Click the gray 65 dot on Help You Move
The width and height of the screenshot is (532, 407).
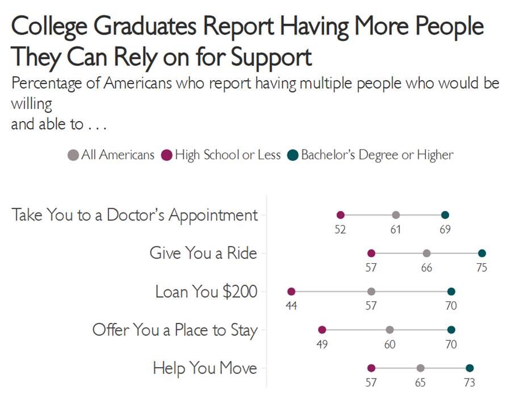[420, 368]
